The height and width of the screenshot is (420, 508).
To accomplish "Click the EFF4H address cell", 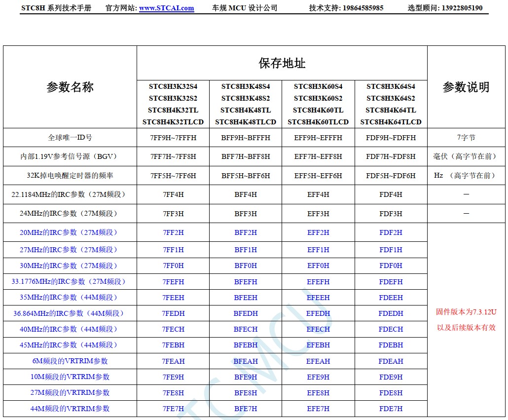I will click(318, 194).
